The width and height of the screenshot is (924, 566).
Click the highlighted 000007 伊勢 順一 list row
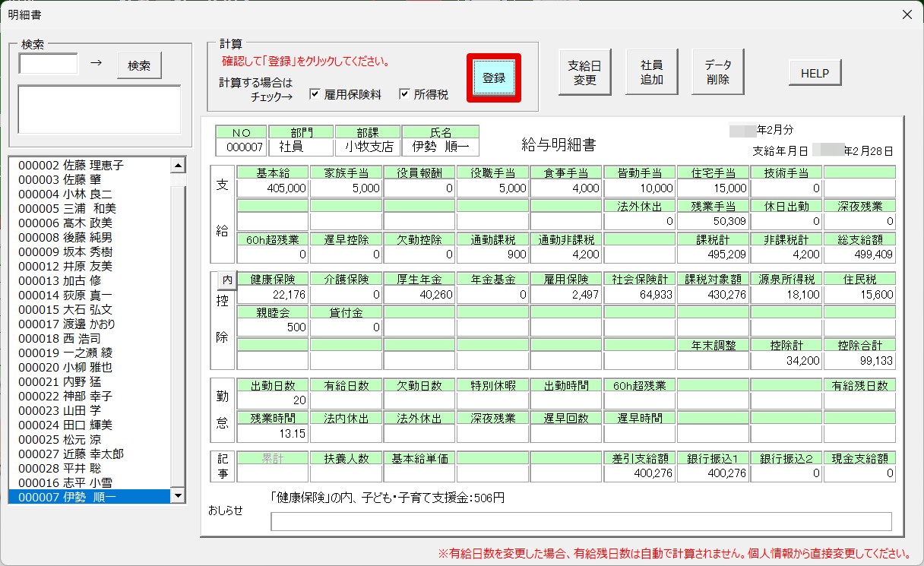(x=90, y=497)
